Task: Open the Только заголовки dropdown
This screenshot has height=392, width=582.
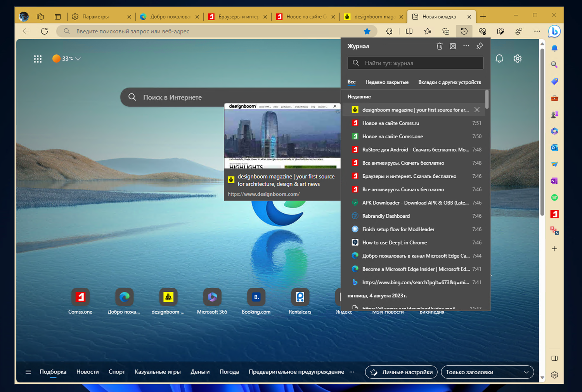Action: pos(487,372)
